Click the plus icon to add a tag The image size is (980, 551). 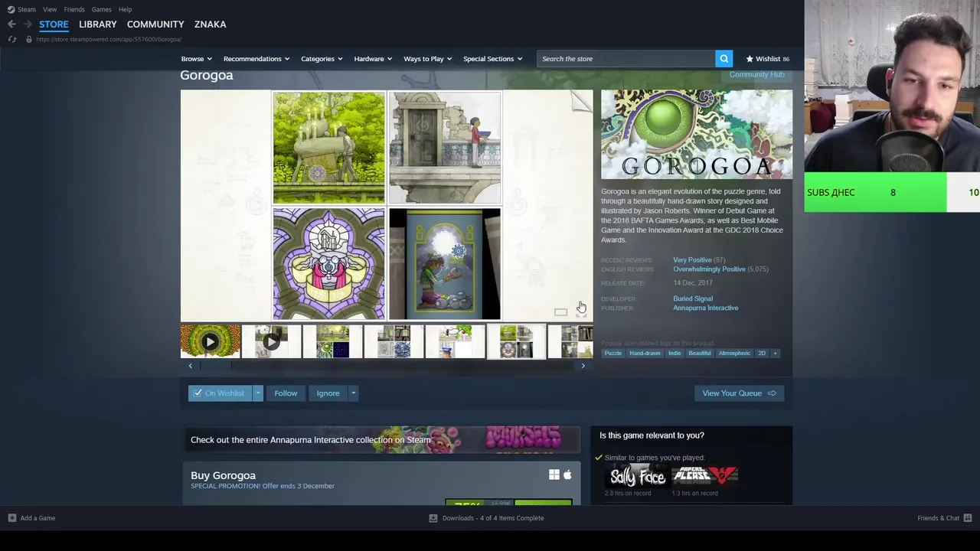tap(775, 354)
